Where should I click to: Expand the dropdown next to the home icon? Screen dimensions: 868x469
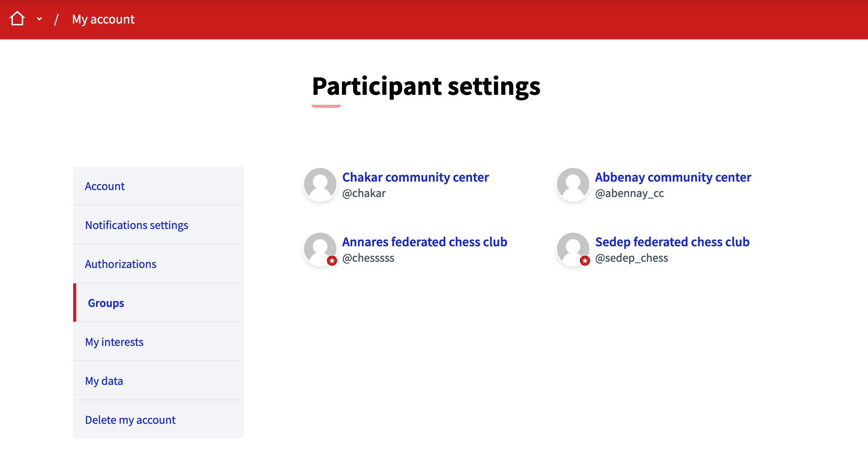(40, 19)
